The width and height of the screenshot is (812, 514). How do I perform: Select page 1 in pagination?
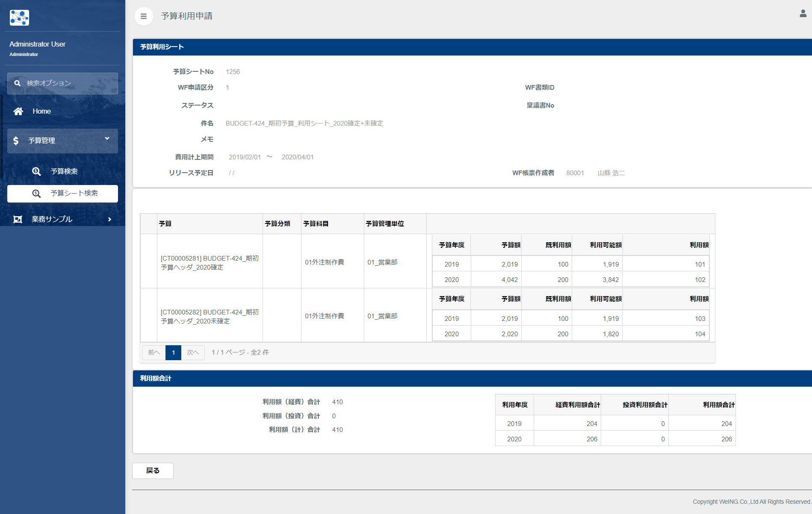click(x=173, y=352)
